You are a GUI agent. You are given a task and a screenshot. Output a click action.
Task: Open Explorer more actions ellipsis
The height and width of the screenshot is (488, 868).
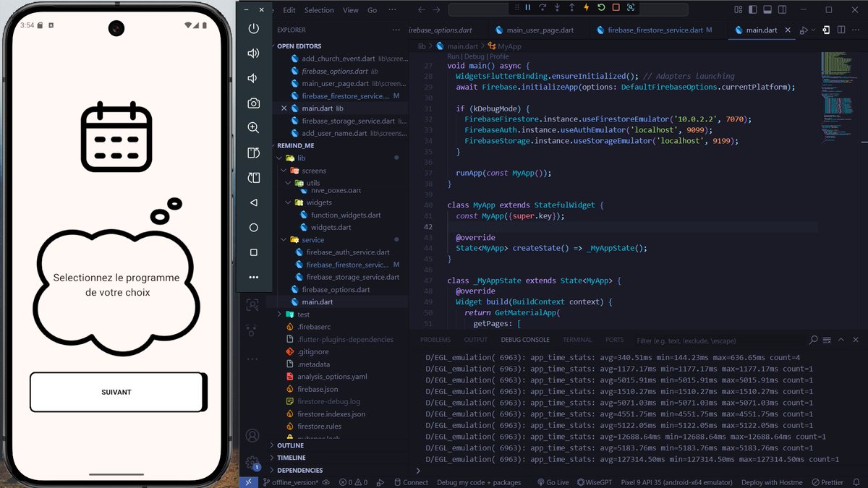point(396,30)
